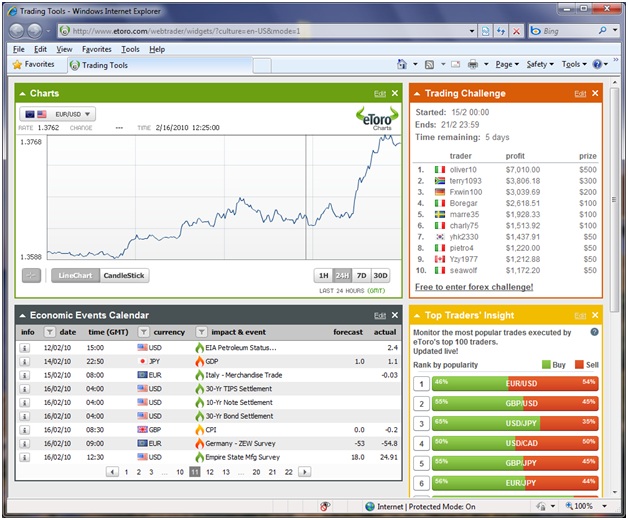Collapse the Top Traders' Insight triangle

(x=417, y=316)
